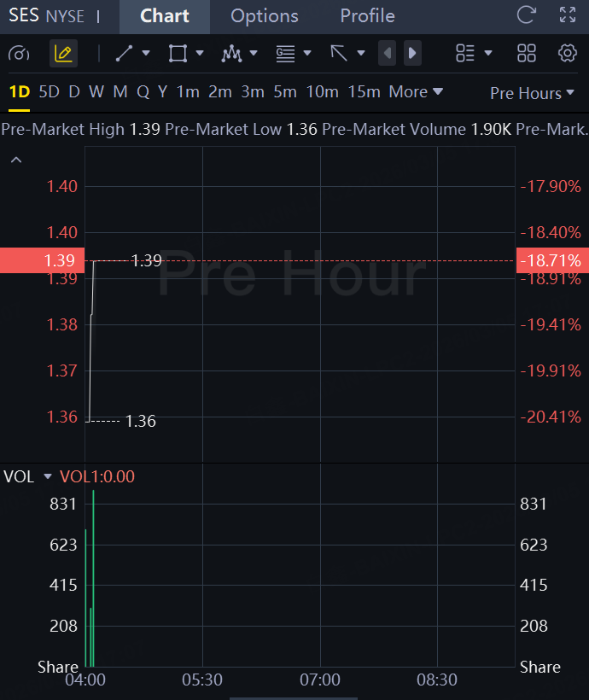Open the Pre Hours session dropdown
This screenshot has width=589, height=700.
[x=532, y=93]
